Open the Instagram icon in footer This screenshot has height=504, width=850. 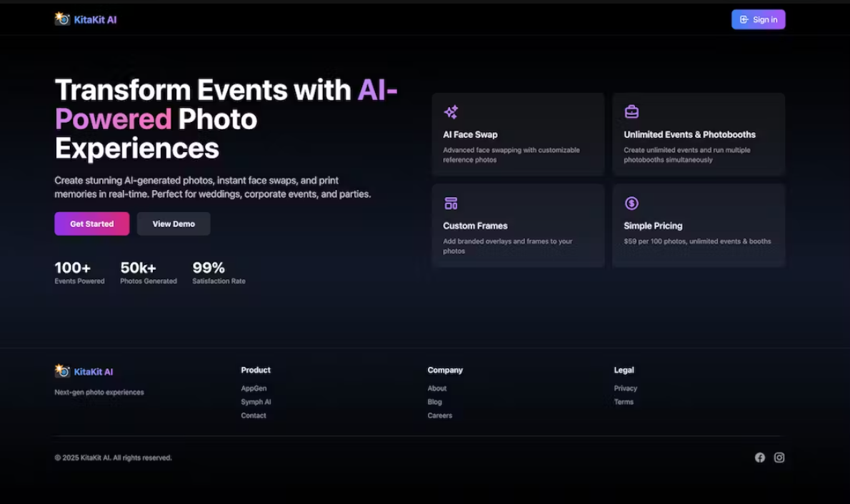[779, 458]
